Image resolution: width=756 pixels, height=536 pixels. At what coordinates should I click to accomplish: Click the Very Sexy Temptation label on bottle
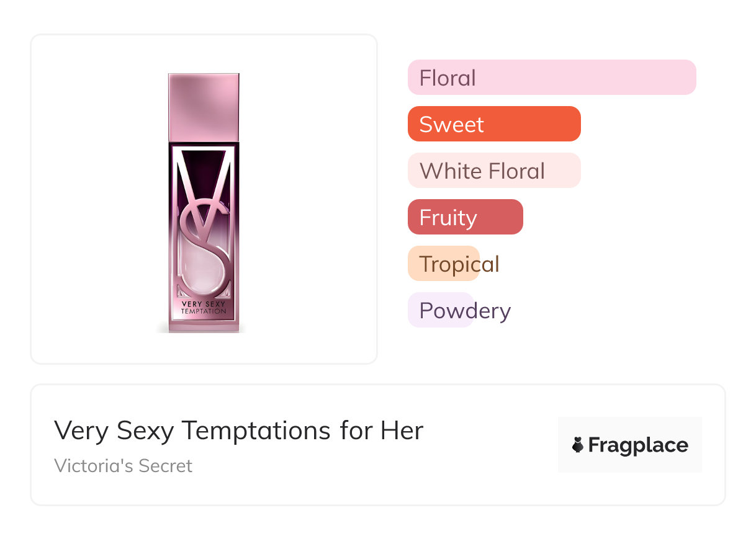tap(204, 308)
